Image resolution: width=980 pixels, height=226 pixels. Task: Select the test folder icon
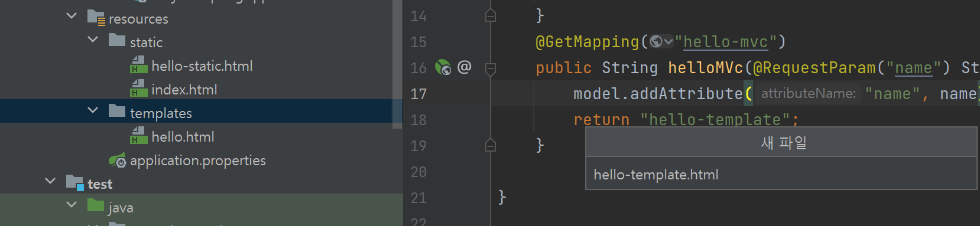(75, 182)
